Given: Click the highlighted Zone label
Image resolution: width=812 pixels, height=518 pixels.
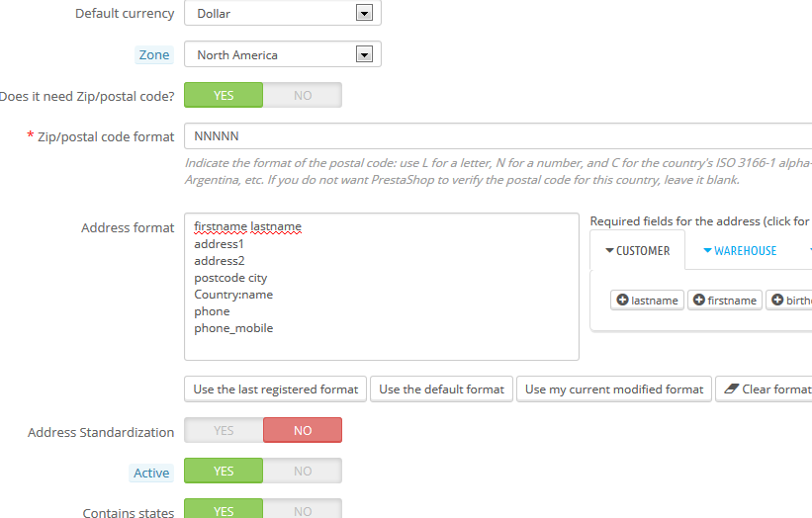Looking at the screenshot, I should (x=153, y=55).
